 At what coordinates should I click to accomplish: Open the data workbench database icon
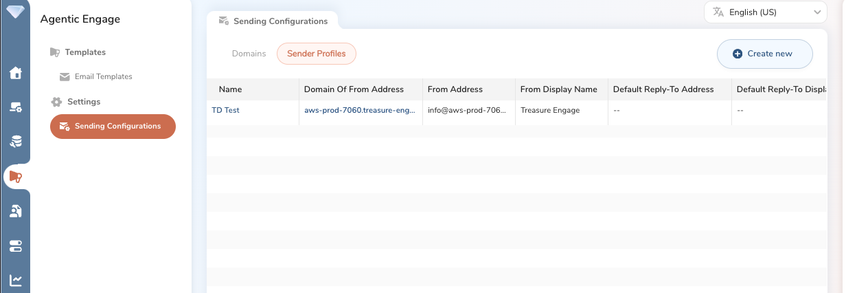15,142
